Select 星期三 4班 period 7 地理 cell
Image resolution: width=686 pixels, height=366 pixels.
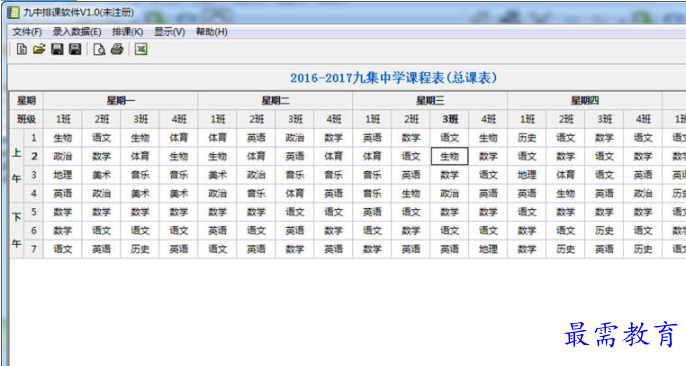tap(488, 249)
